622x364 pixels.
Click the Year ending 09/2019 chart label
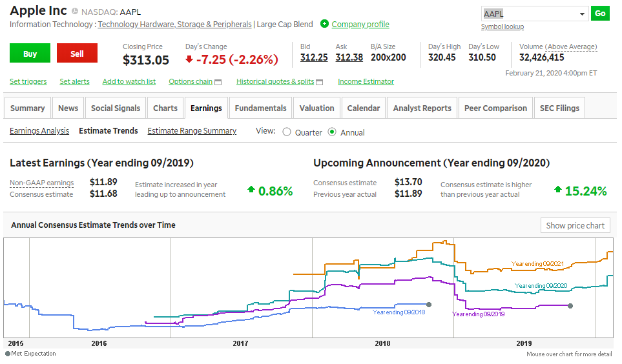click(x=479, y=314)
